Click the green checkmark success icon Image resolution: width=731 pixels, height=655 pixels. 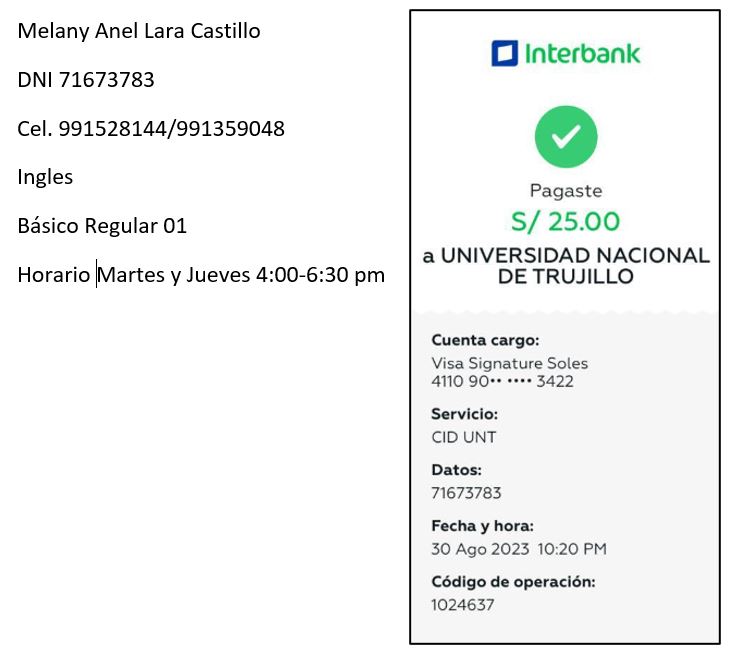point(565,137)
